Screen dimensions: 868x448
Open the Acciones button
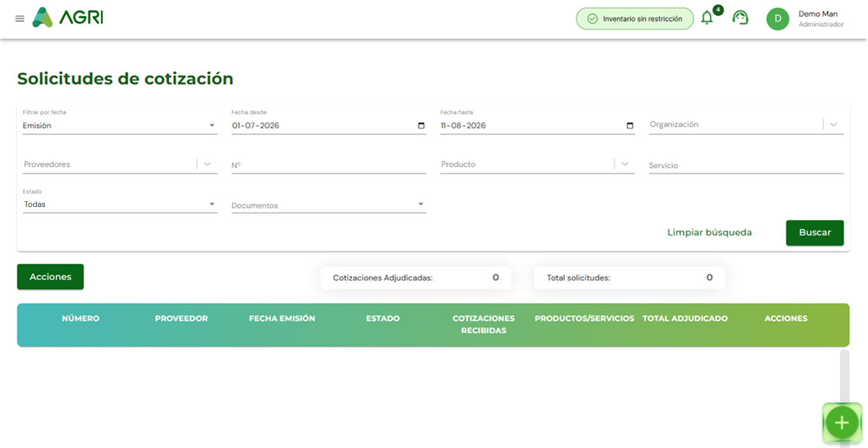(x=50, y=277)
